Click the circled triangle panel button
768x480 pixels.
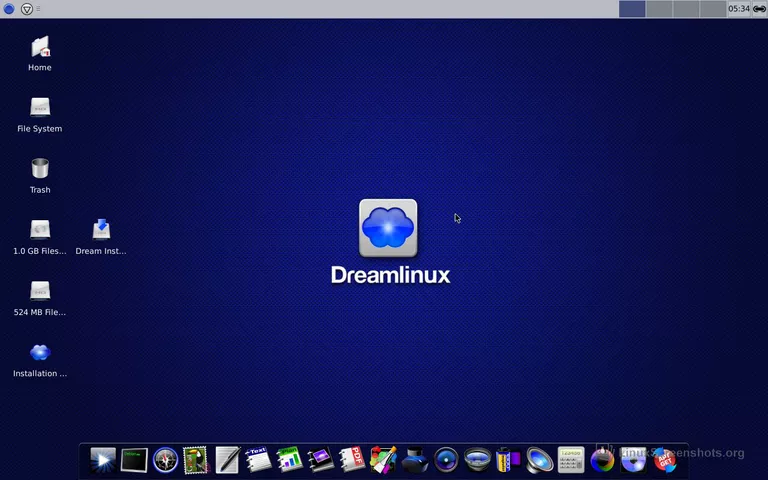[x=27, y=9]
